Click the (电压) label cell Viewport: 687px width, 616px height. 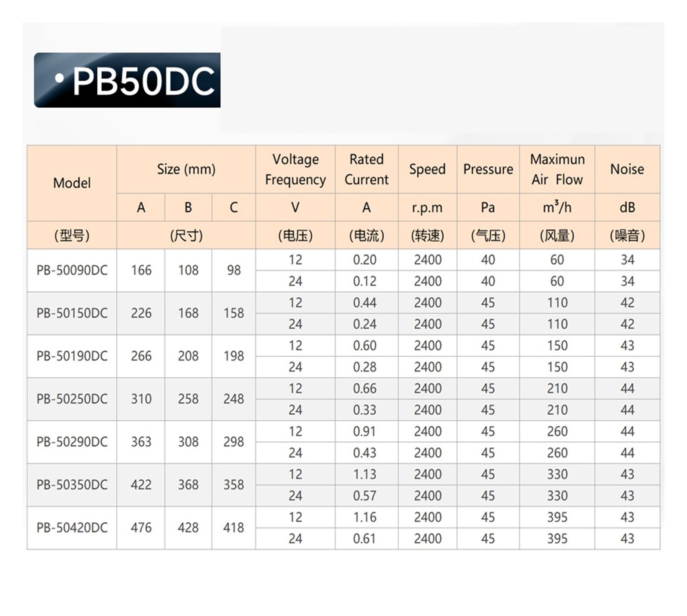click(295, 235)
